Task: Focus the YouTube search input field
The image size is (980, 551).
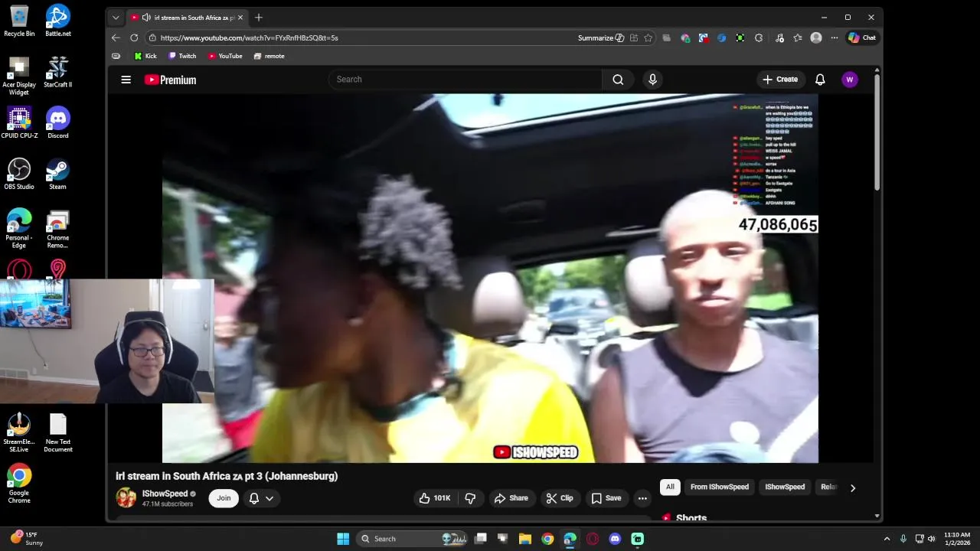Action: click(465, 80)
